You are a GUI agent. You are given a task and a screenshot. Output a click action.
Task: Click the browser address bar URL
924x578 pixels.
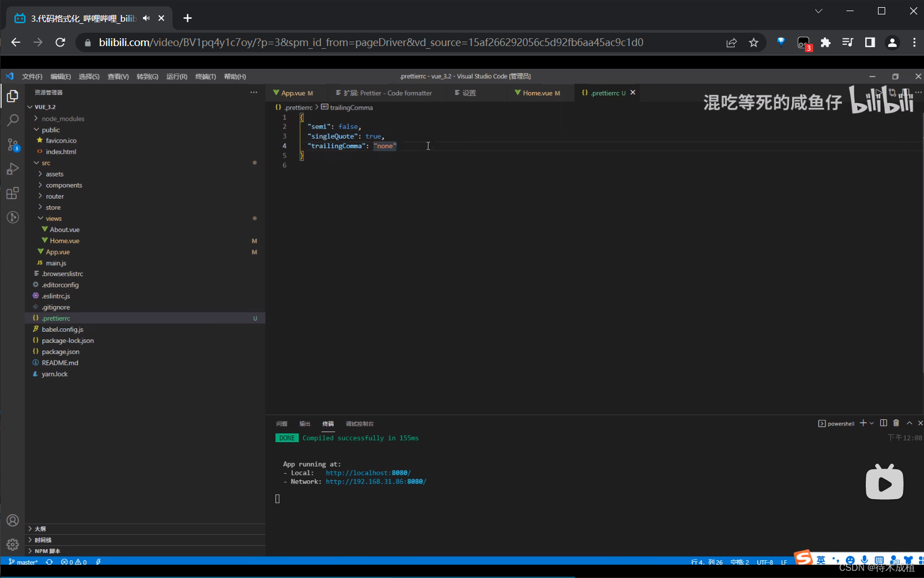coord(371,42)
